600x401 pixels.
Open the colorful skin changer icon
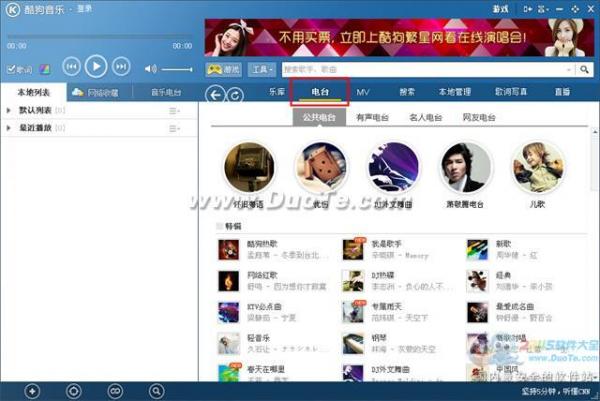coord(44,69)
